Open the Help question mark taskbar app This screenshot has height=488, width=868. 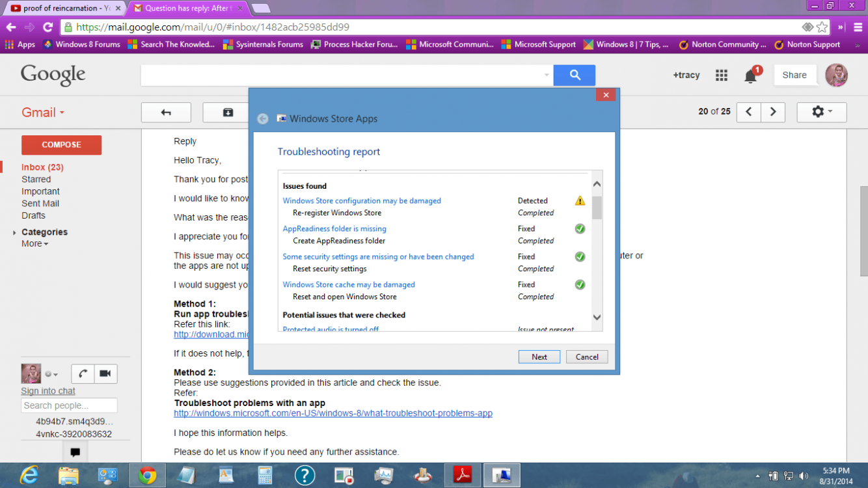(x=305, y=475)
